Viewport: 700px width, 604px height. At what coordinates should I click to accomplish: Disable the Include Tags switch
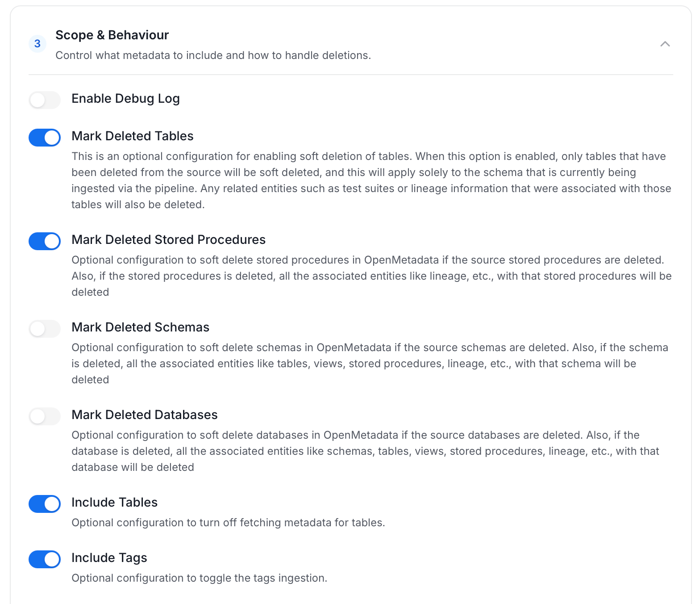[45, 559]
